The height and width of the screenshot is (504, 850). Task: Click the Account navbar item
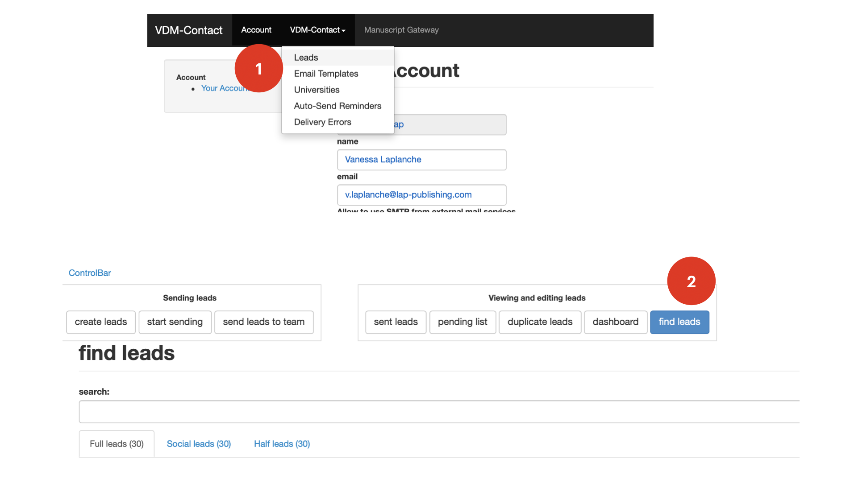(x=256, y=30)
